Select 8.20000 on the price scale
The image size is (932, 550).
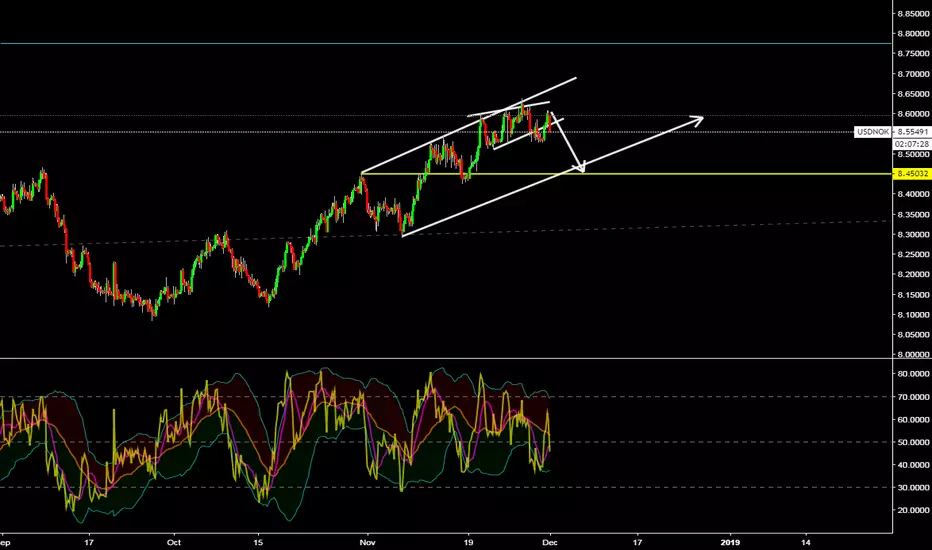[x=914, y=275]
